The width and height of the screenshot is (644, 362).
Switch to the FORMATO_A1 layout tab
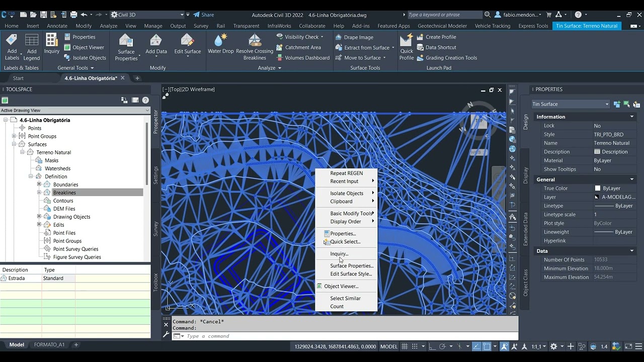coord(49,345)
